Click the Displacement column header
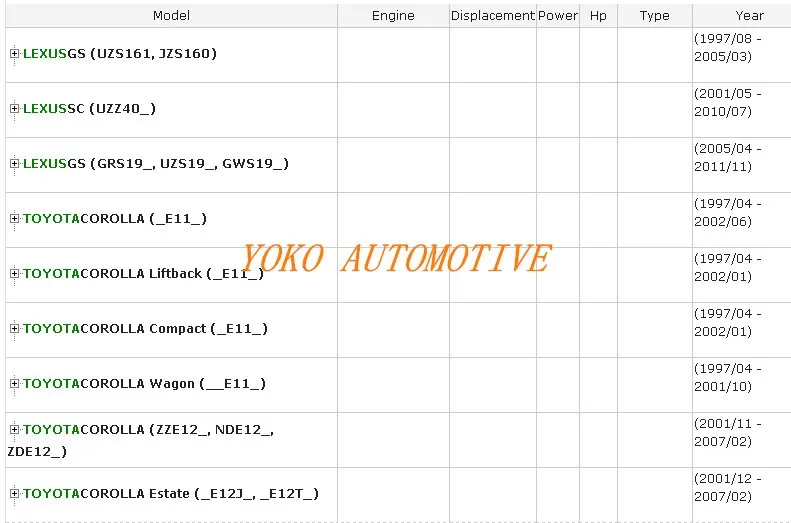 493,16
